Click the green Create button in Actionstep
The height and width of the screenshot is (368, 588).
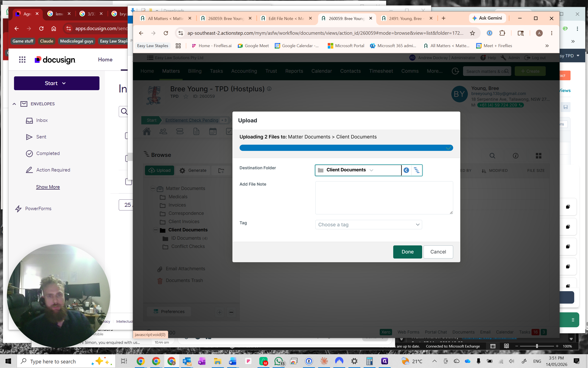[530, 71]
